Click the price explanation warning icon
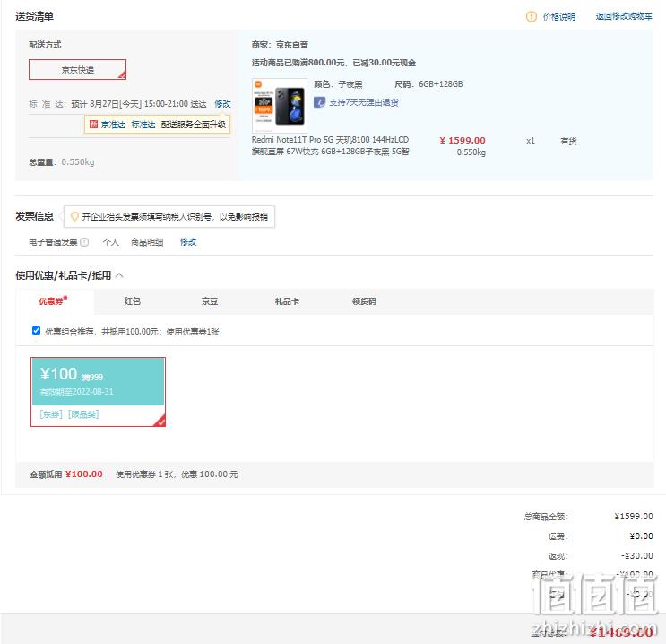666x644 pixels. (531, 16)
